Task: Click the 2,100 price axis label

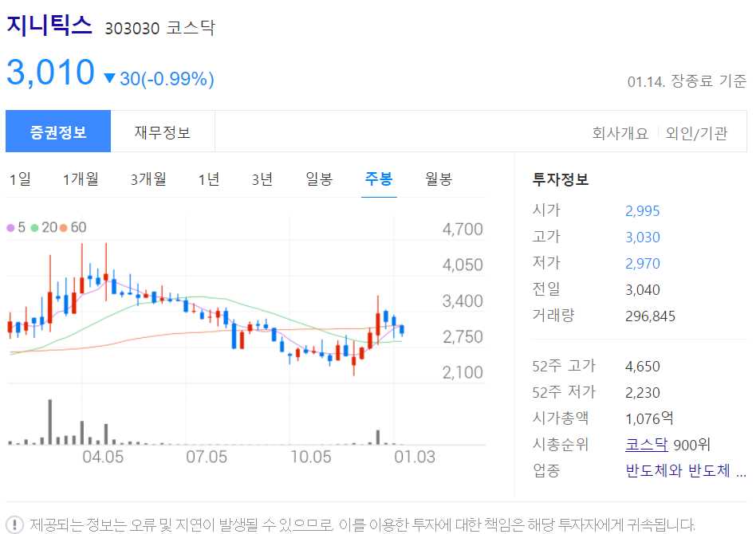Action: (463, 372)
